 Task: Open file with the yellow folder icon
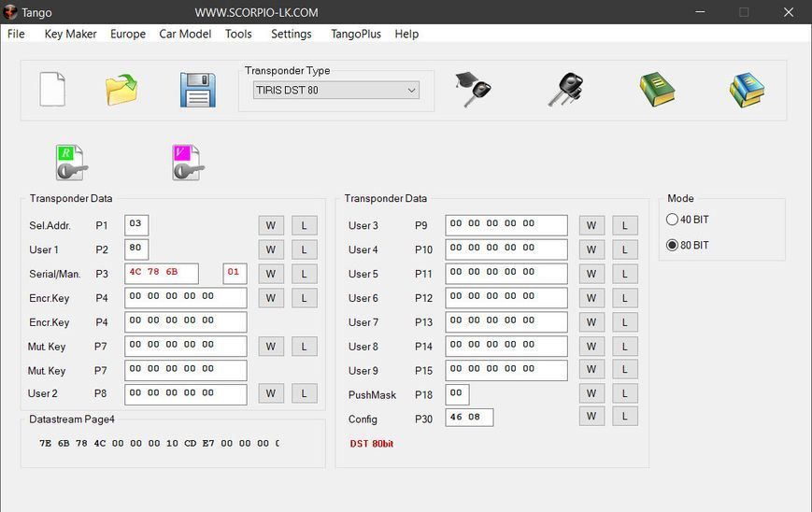121,90
